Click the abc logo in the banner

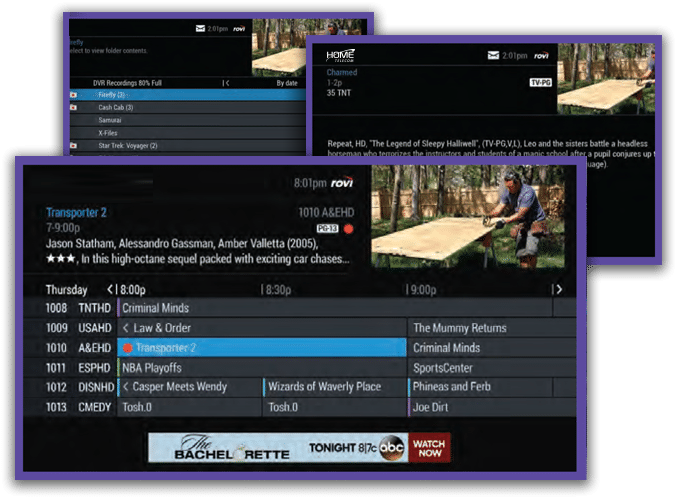[392, 448]
